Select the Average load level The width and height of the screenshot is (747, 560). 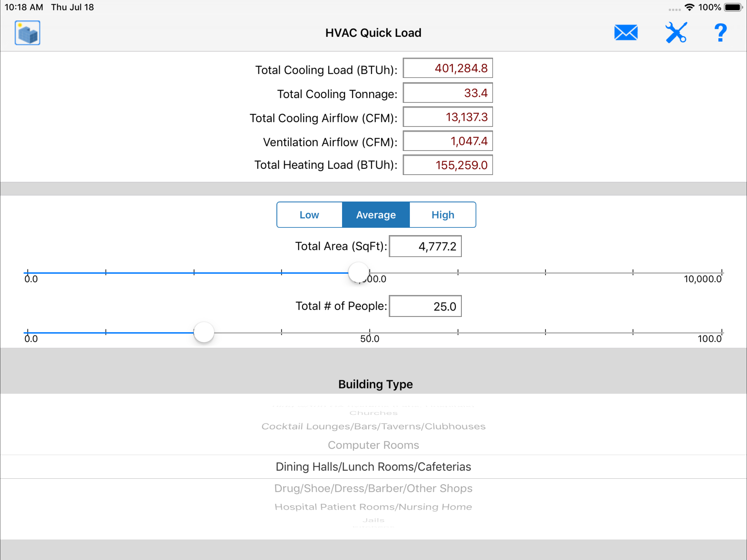(375, 215)
